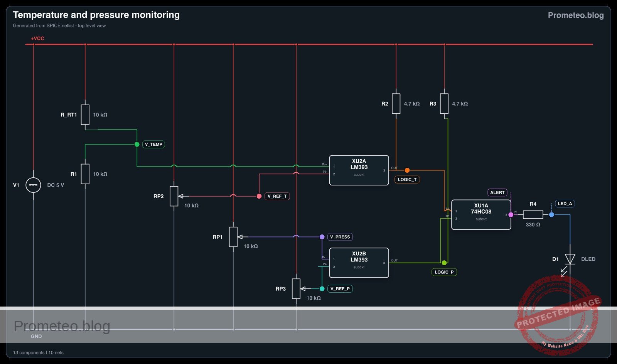Image resolution: width=617 pixels, height=364 pixels.
Task: Click the IN+ pin label of XU2A
Action: tap(325, 164)
